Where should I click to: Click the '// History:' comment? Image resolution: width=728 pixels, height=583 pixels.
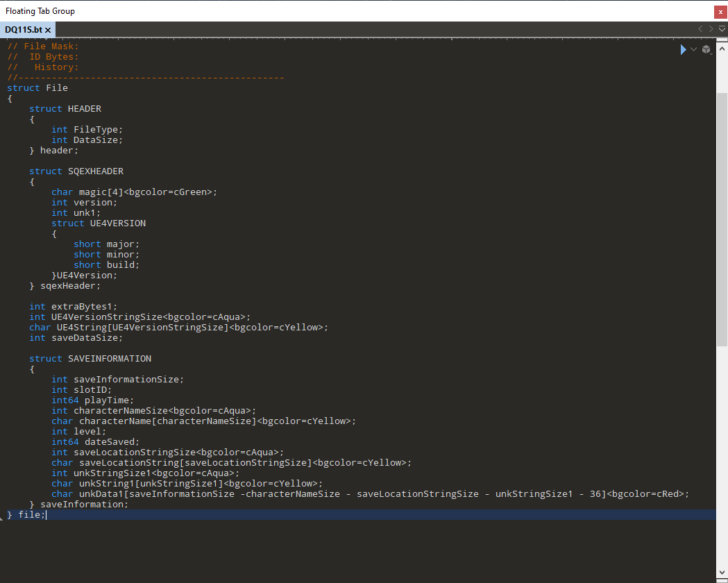43,67
